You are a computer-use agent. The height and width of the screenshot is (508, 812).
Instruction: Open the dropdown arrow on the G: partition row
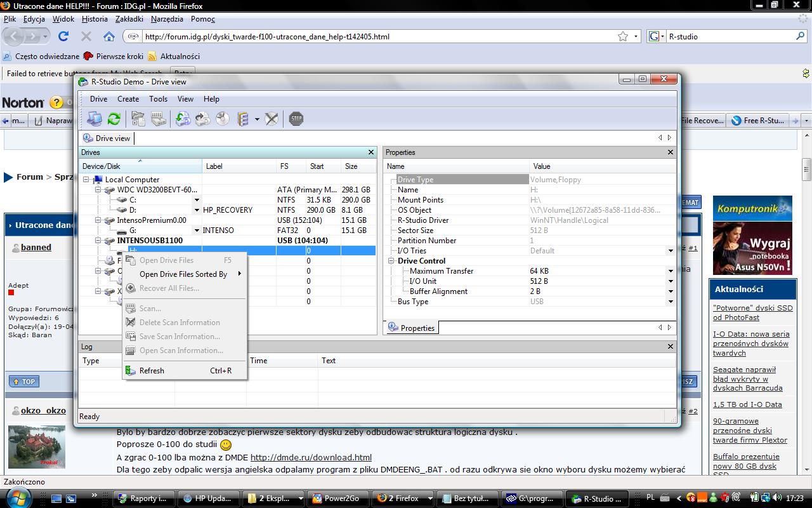click(197, 231)
